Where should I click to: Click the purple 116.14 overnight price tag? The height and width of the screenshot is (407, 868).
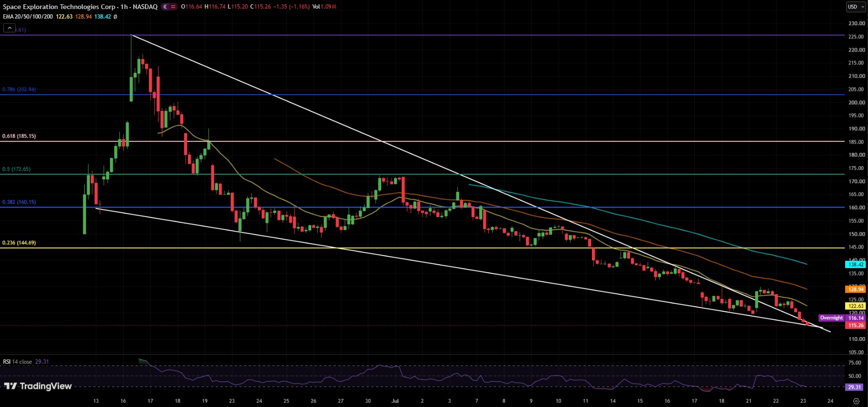856,318
